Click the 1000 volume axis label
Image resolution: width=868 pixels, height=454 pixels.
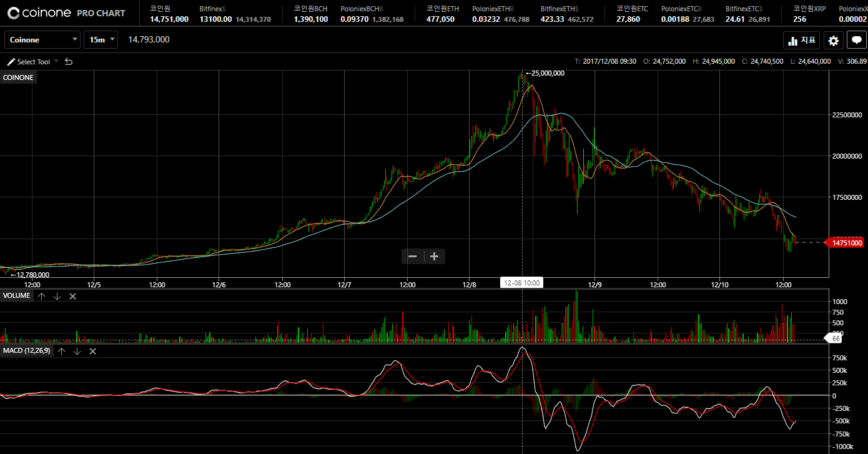[841, 302]
